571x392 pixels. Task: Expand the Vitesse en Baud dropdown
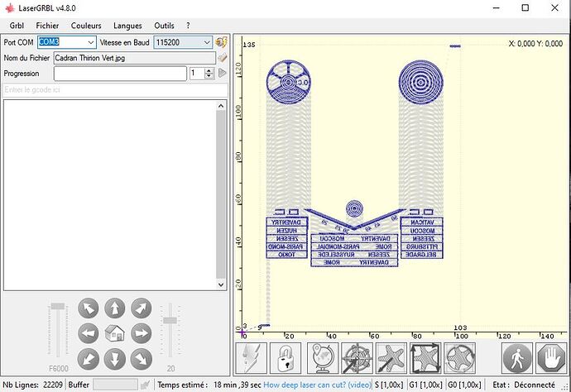click(x=207, y=42)
